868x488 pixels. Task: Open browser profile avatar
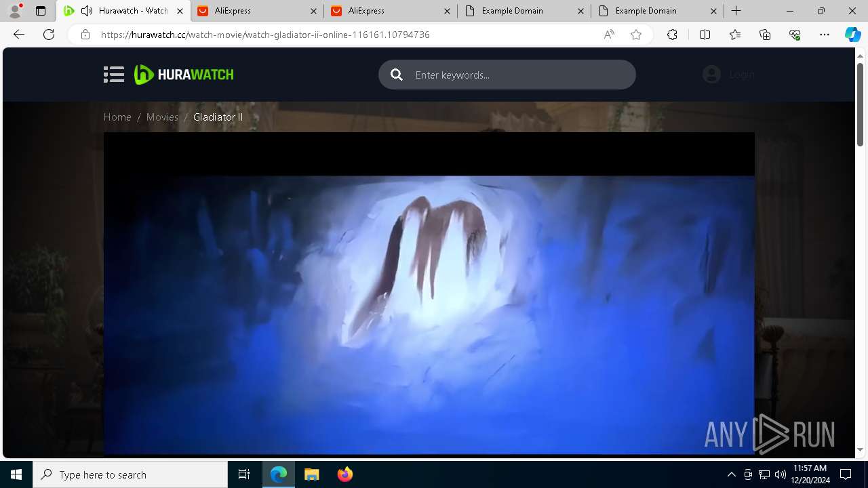[x=15, y=11]
